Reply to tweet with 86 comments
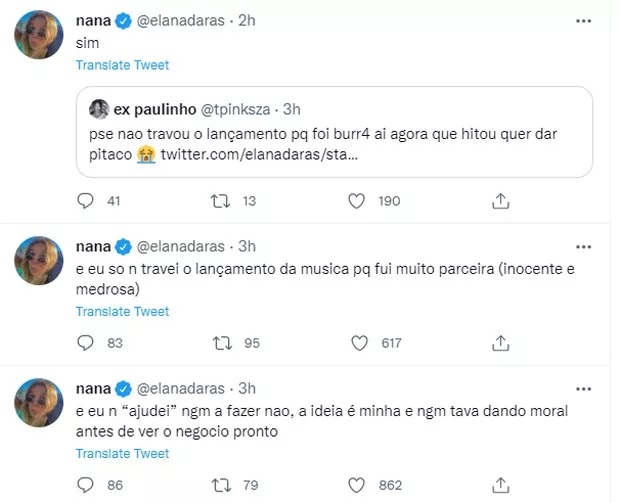This screenshot has height=503, width=620. pos(85,484)
